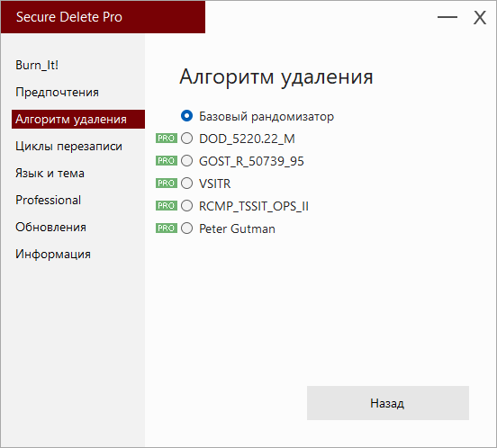Select GOST_R_50739_95 radio option
The height and width of the screenshot is (448, 497).
pos(186,161)
